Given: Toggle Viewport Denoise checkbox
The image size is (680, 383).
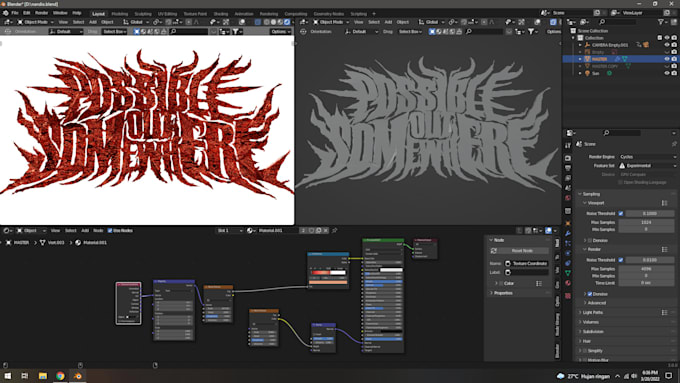Looking at the screenshot, I should tap(590, 240).
